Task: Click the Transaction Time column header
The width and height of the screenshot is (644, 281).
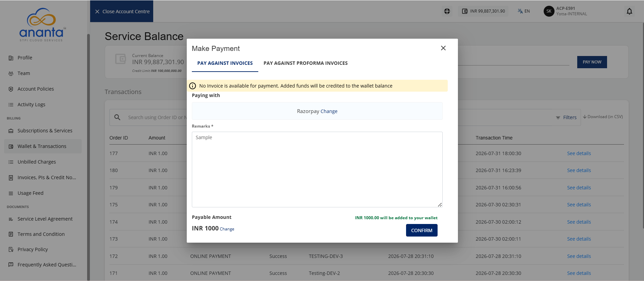Action: pos(494,138)
